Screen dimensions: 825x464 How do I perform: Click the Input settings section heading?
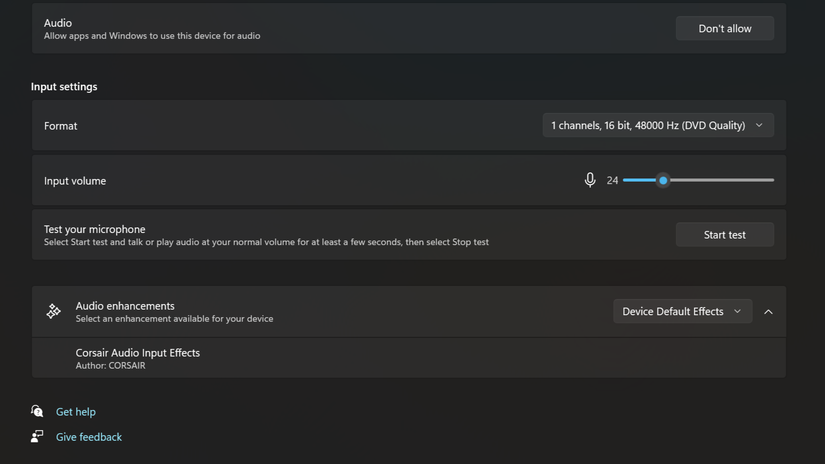[64, 87]
